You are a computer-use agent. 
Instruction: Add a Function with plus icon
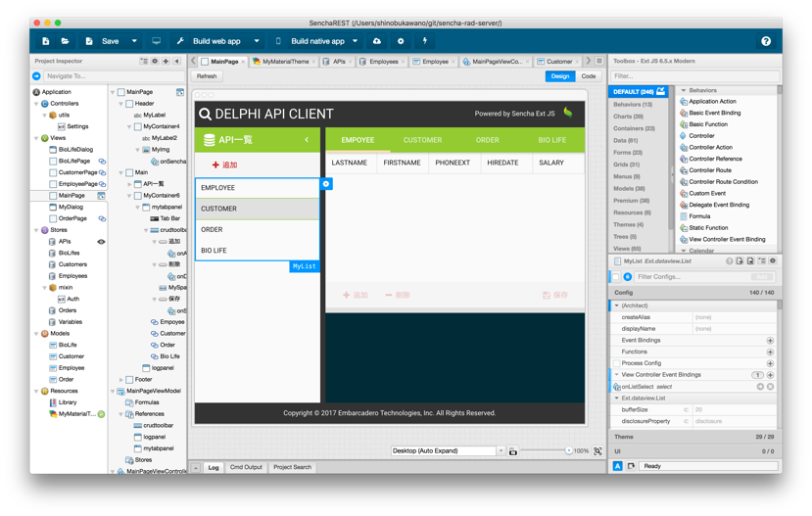770,352
